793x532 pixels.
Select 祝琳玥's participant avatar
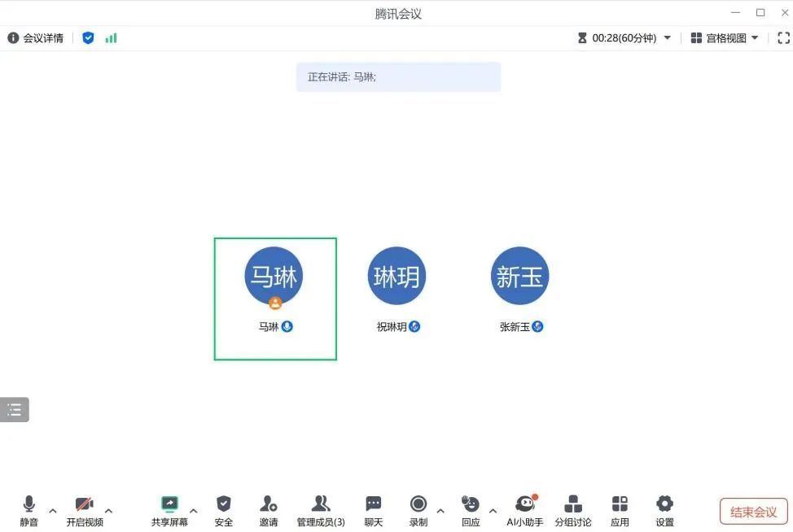tap(396, 277)
